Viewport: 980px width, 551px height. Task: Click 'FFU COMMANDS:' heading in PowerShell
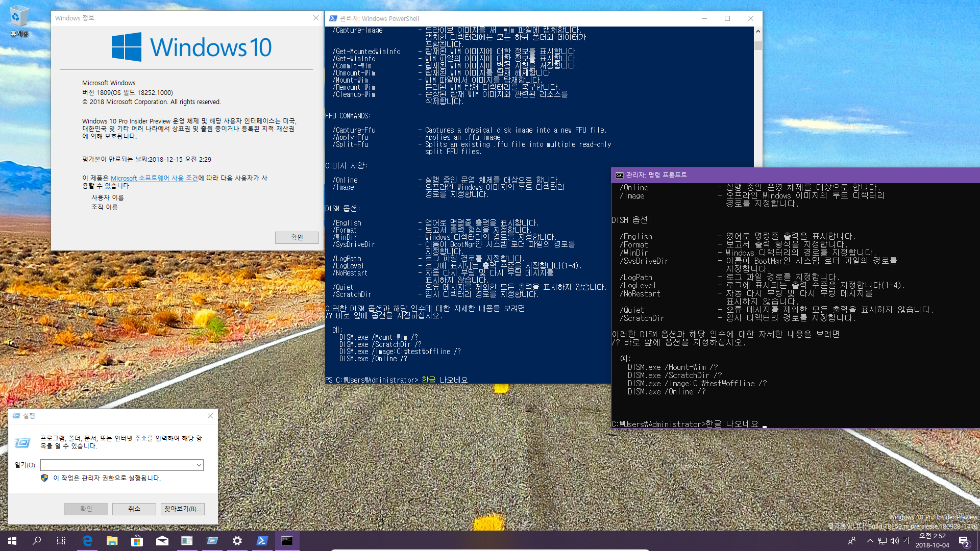coord(348,116)
